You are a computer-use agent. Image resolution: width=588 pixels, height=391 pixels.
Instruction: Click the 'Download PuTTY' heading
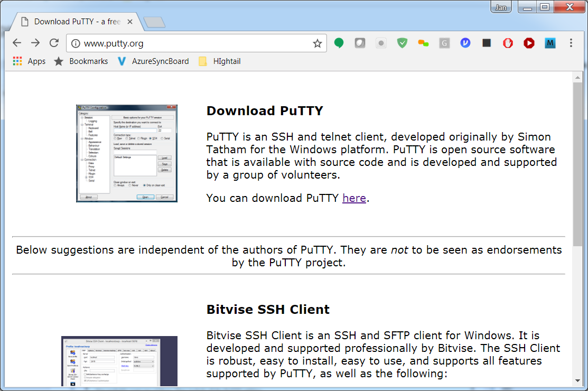point(265,111)
